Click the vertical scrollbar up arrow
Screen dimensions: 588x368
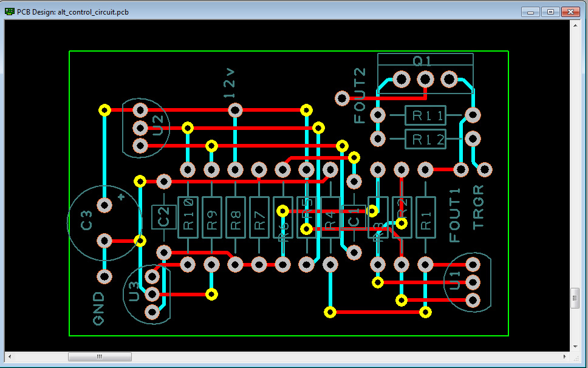coord(575,25)
